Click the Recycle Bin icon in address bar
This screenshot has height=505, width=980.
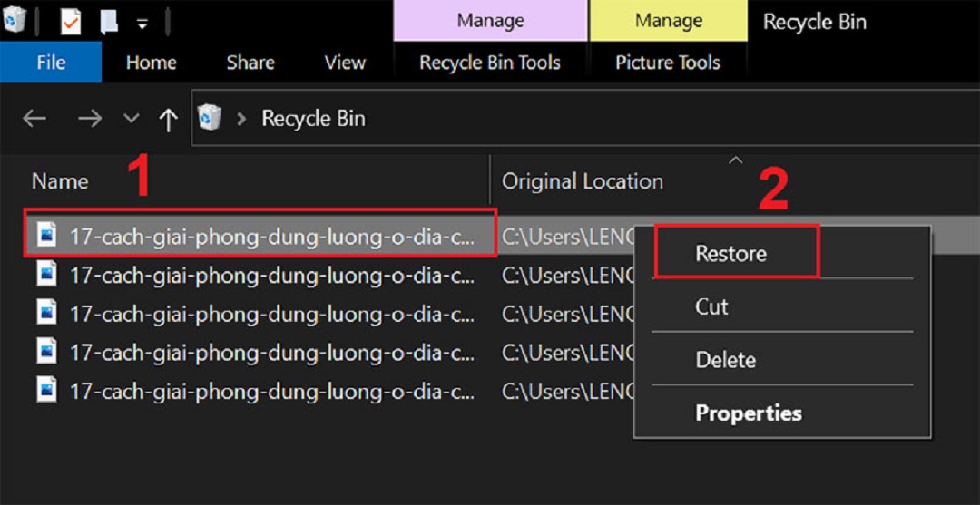(210, 117)
